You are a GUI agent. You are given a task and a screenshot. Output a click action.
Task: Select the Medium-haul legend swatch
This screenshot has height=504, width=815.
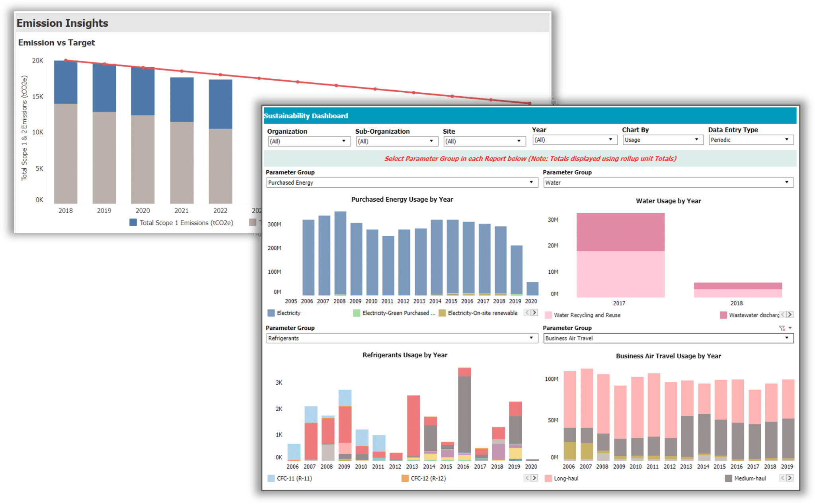[728, 479]
